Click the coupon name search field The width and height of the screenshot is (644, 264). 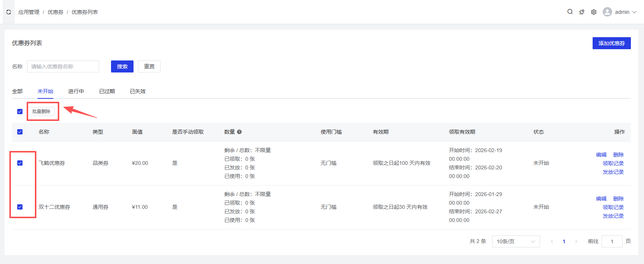click(63, 66)
